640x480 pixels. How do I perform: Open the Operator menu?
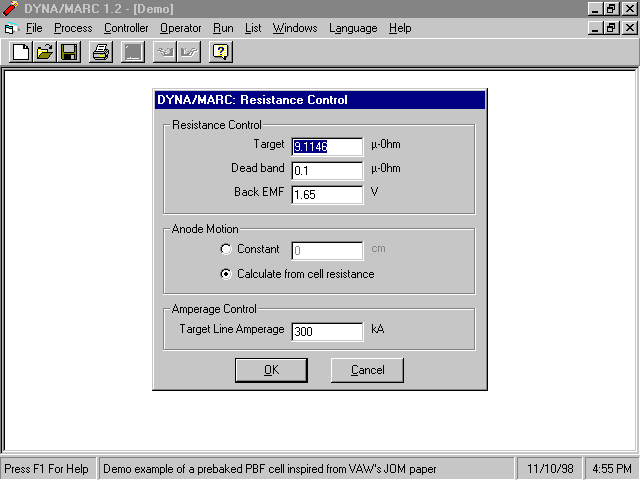(x=180, y=28)
